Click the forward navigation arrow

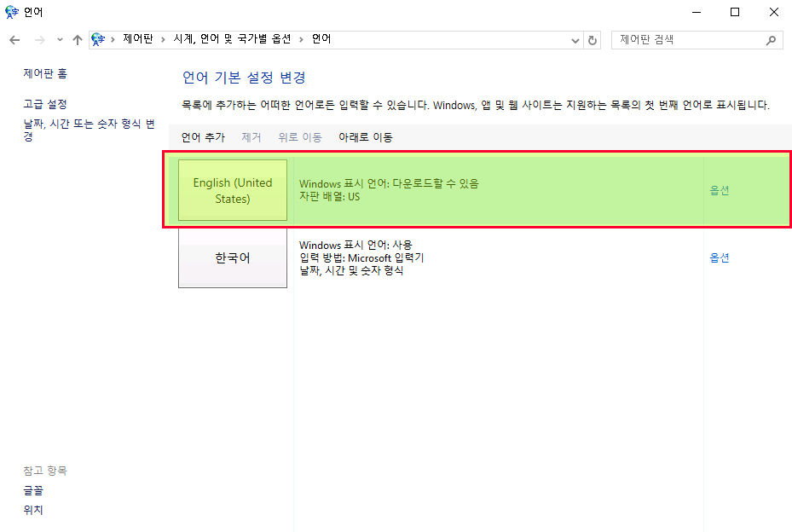coord(39,40)
